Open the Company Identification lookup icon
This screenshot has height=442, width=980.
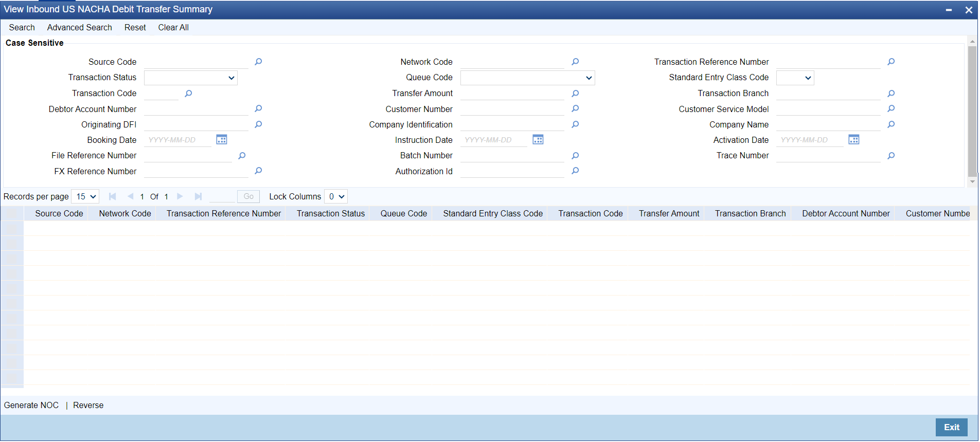pyautogui.click(x=575, y=124)
